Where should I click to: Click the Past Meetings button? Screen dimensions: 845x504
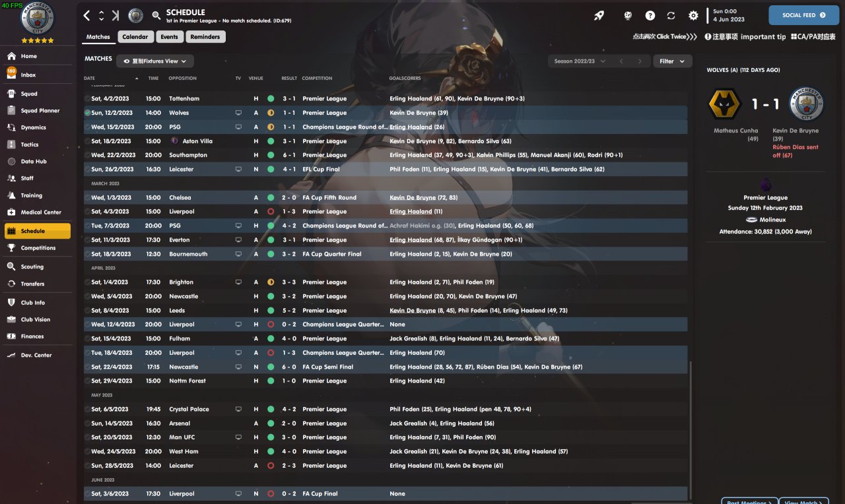[749, 501]
